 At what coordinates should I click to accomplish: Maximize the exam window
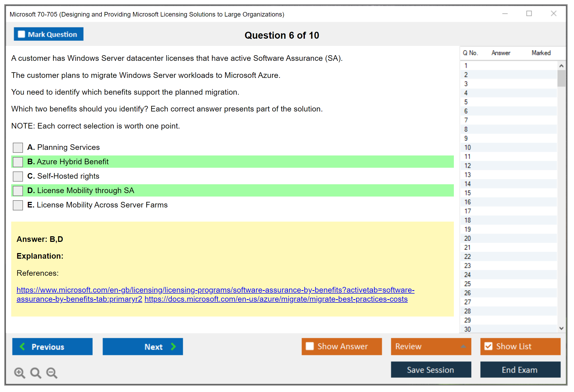pyautogui.click(x=529, y=14)
